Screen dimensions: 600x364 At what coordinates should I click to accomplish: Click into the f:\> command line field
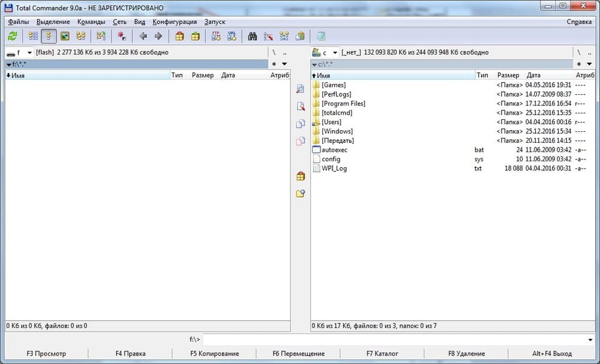tap(395, 339)
